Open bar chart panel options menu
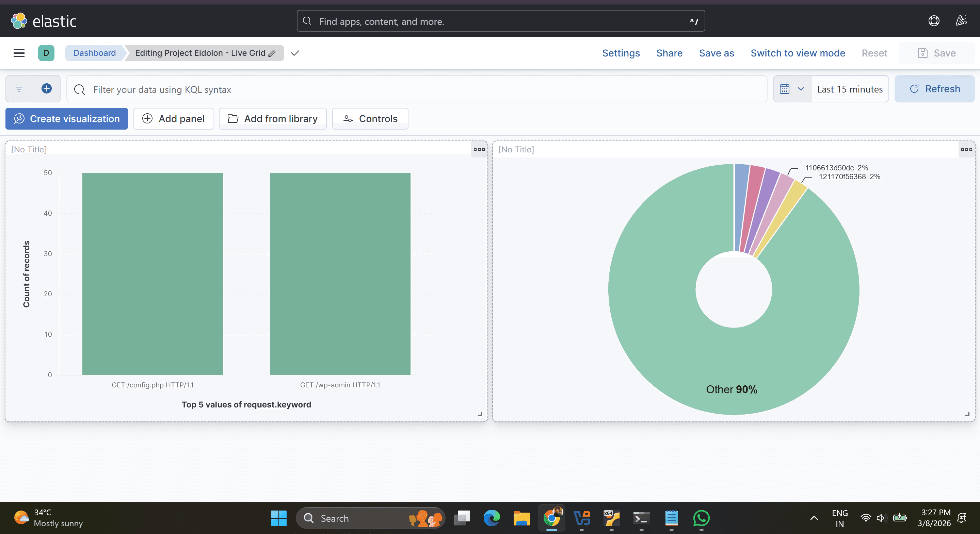 pyautogui.click(x=479, y=149)
